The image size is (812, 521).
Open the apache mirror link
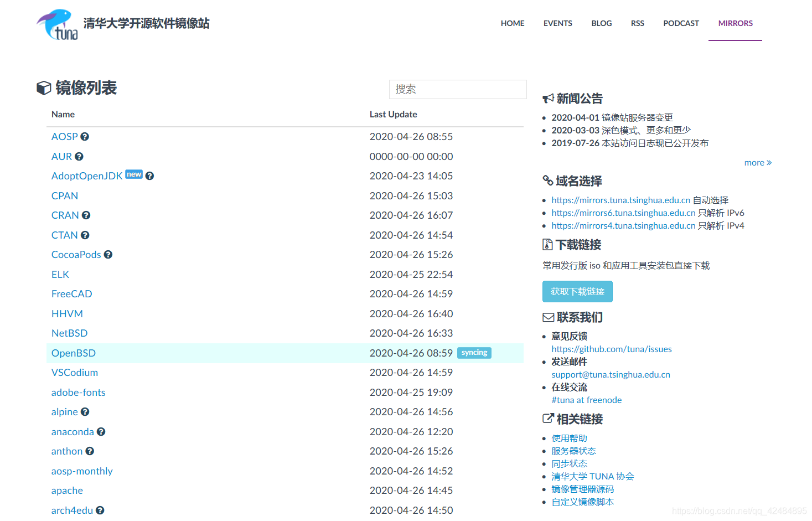pos(67,491)
